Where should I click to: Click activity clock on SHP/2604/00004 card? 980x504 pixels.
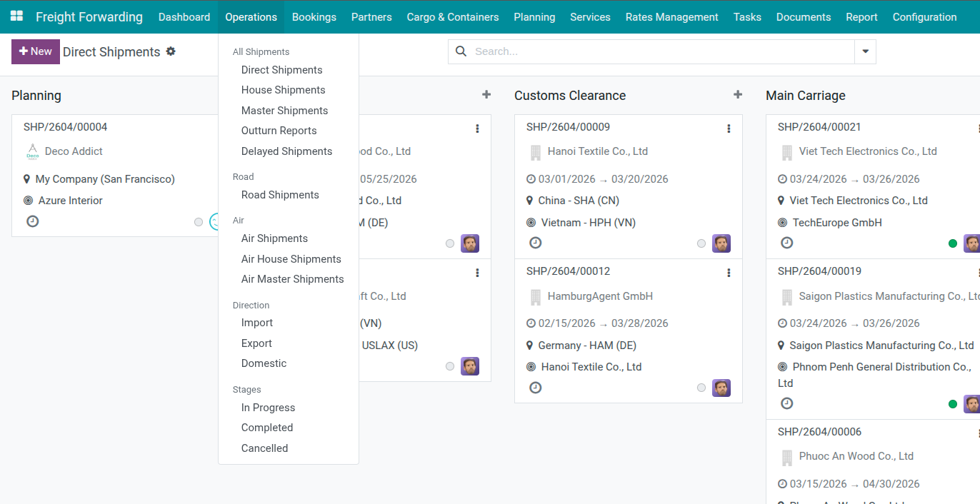coord(32,221)
